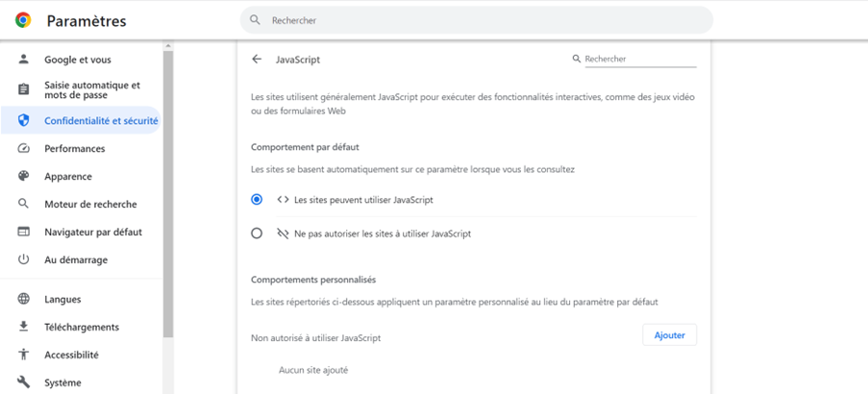The width and height of the screenshot is (868, 394).
Task: Open Moteur de recherche settings
Action: (90, 204)
